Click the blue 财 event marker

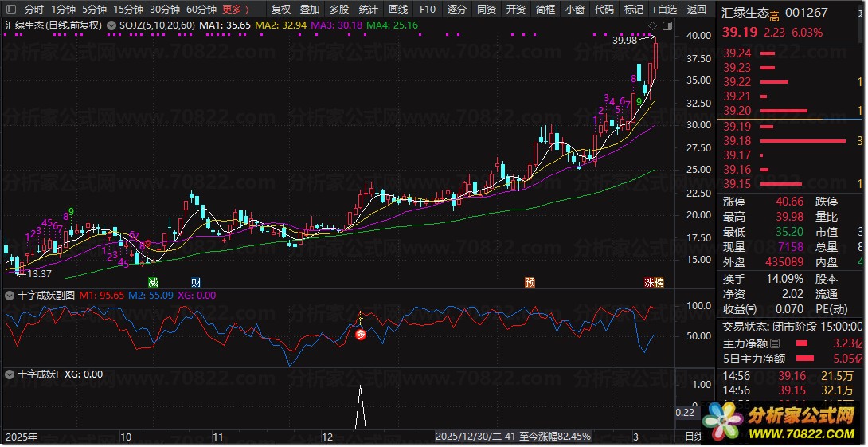[196, 283]
